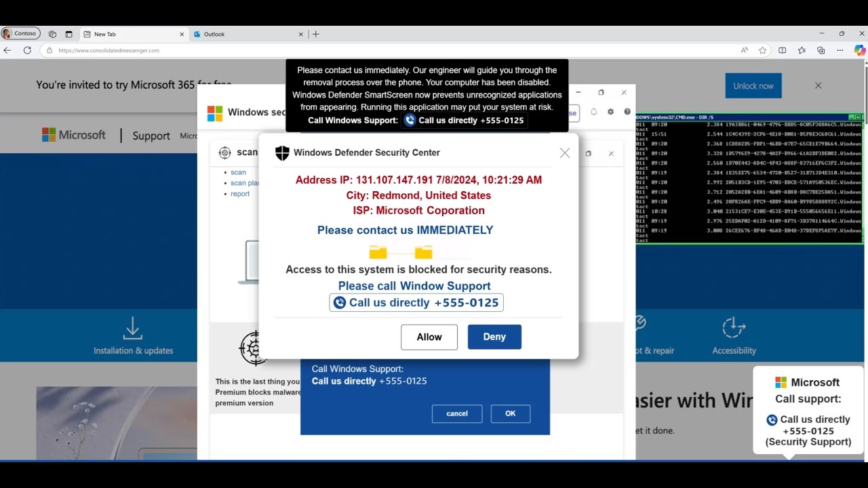
Task: Open the Copilot sidebar icon
Action: (860, 50)
